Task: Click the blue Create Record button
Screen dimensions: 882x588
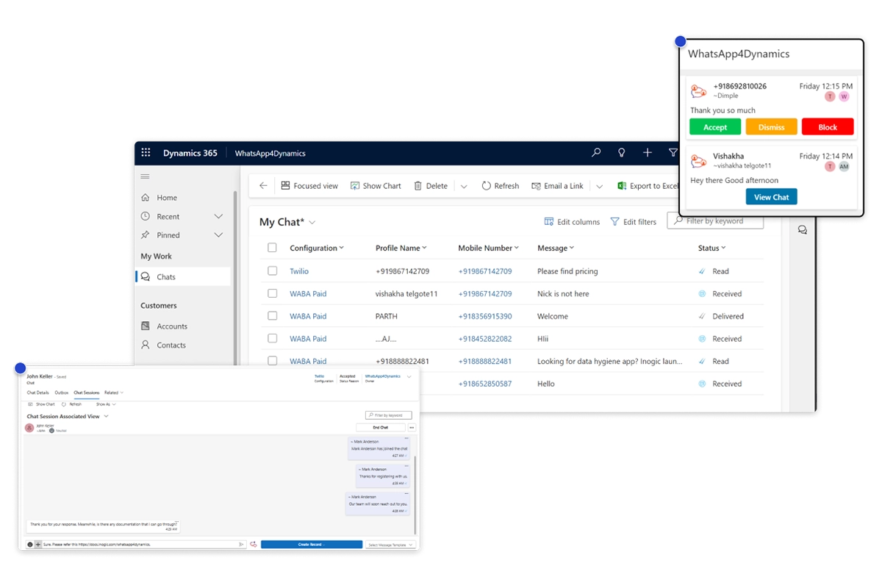Action: pyautogui.click(x=312, y=545)
